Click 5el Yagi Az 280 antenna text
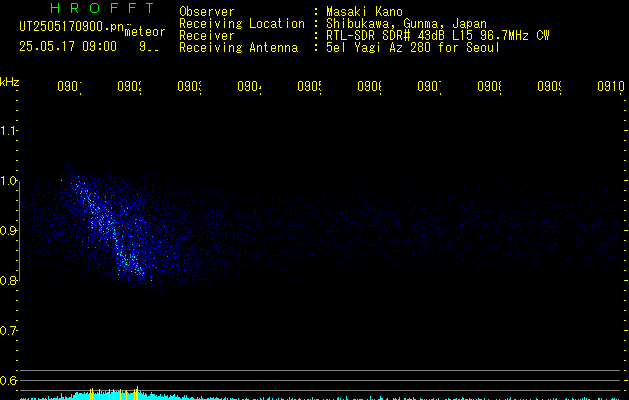The image size is (629, 400). click(x=413, y=48)
